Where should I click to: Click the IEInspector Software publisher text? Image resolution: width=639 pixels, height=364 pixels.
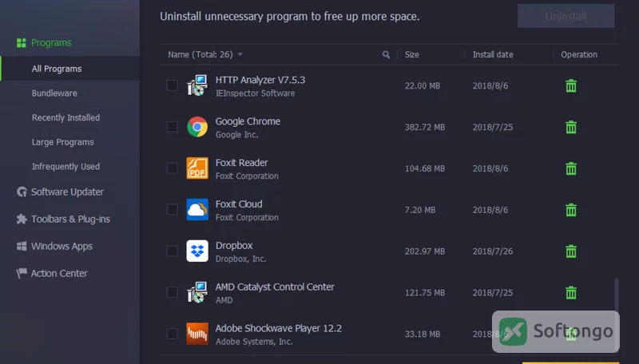click(255, 93)
